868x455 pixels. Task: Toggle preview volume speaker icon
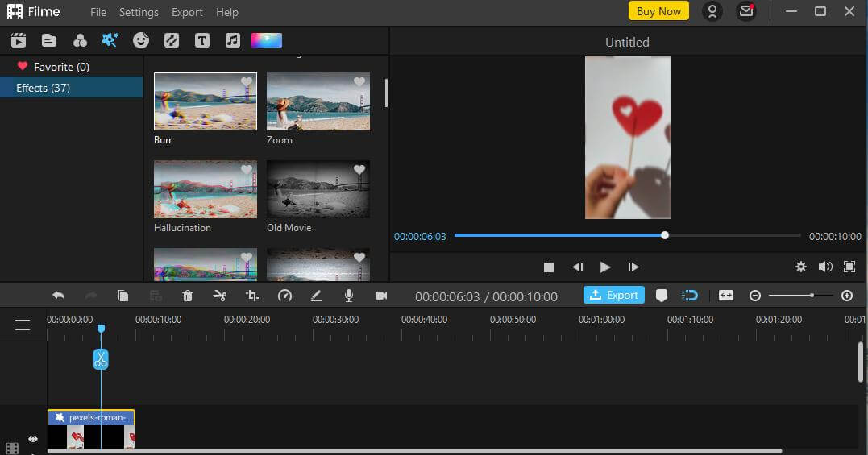(x=825, y=267)
